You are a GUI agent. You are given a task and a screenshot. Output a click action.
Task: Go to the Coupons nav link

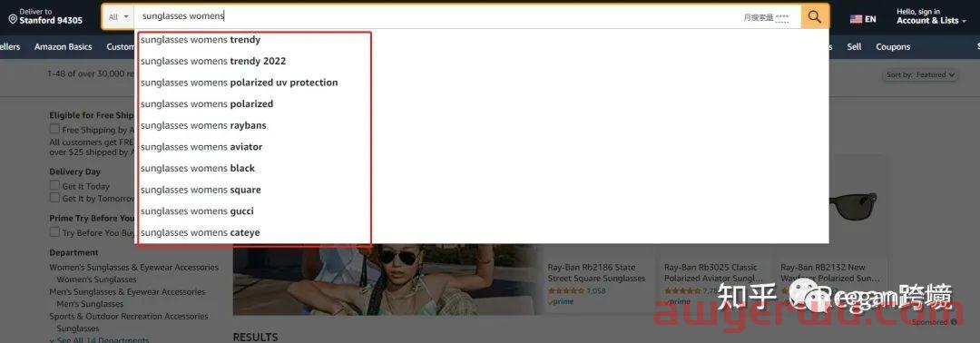tap(893, 47)
